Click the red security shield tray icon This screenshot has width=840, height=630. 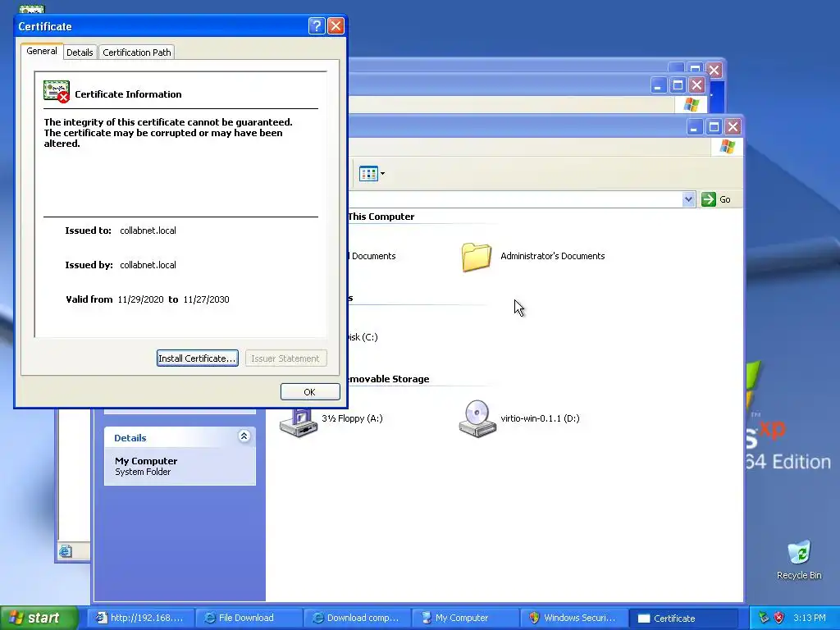pos(779,618)
